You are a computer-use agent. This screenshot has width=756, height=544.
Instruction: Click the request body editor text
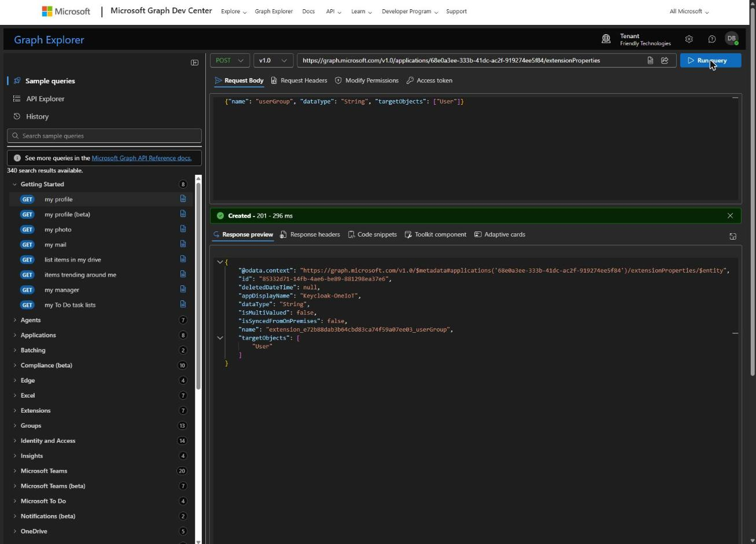[x=344, y=101]
